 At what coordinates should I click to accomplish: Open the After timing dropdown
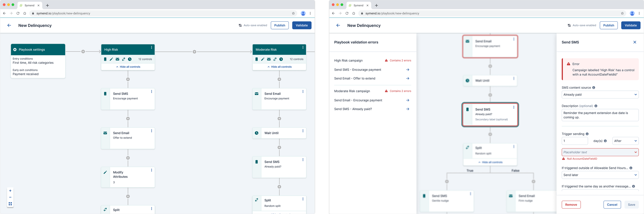pos(625,141)
